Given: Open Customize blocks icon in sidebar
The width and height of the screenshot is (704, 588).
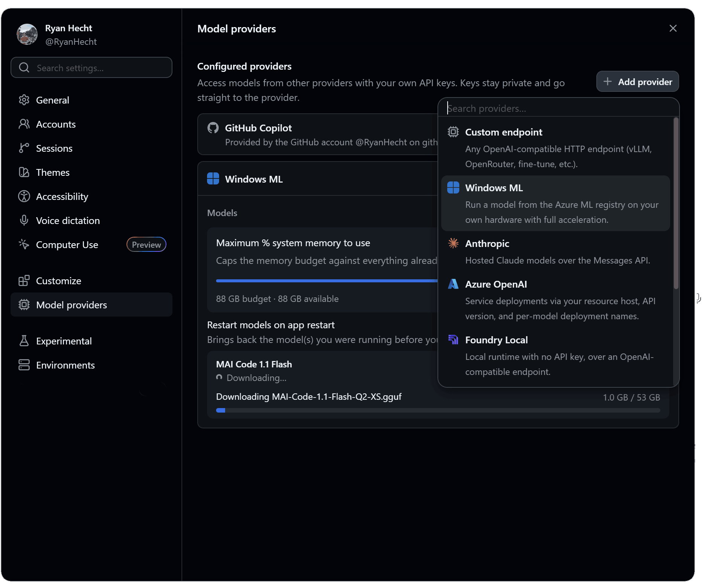Looking at the screenshot, I should tap(24, 281).
